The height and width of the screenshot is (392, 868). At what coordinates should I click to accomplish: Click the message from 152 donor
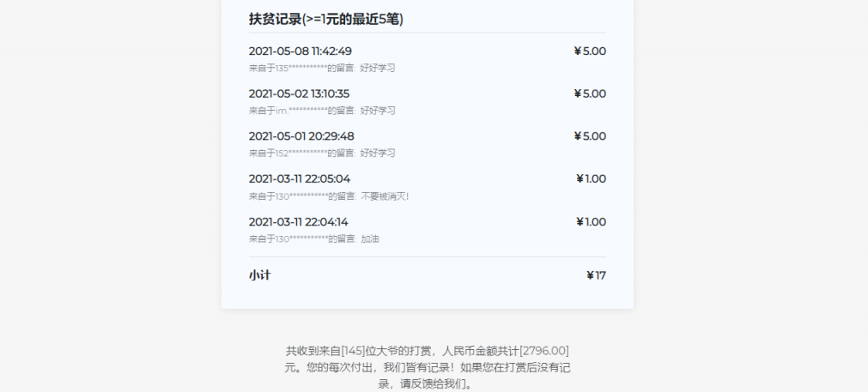point(322,153)
